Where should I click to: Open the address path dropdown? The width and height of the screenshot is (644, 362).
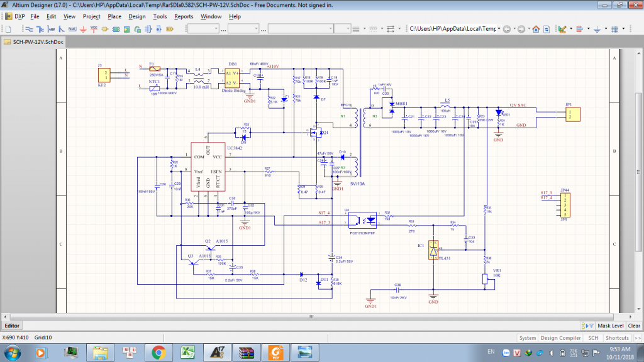pos(499,29)
